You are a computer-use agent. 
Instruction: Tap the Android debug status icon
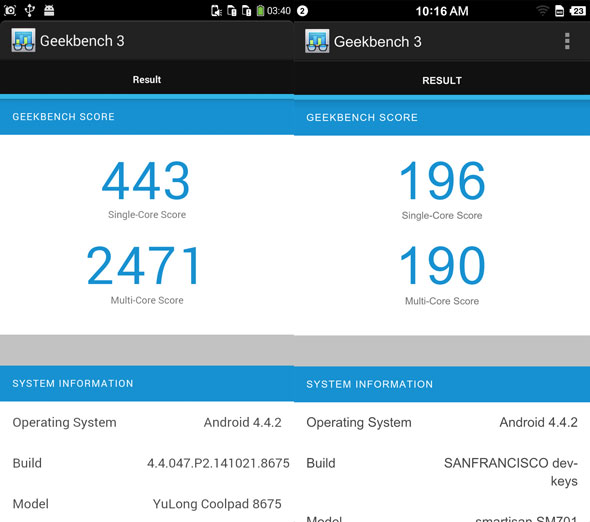[x=49, y=10]
